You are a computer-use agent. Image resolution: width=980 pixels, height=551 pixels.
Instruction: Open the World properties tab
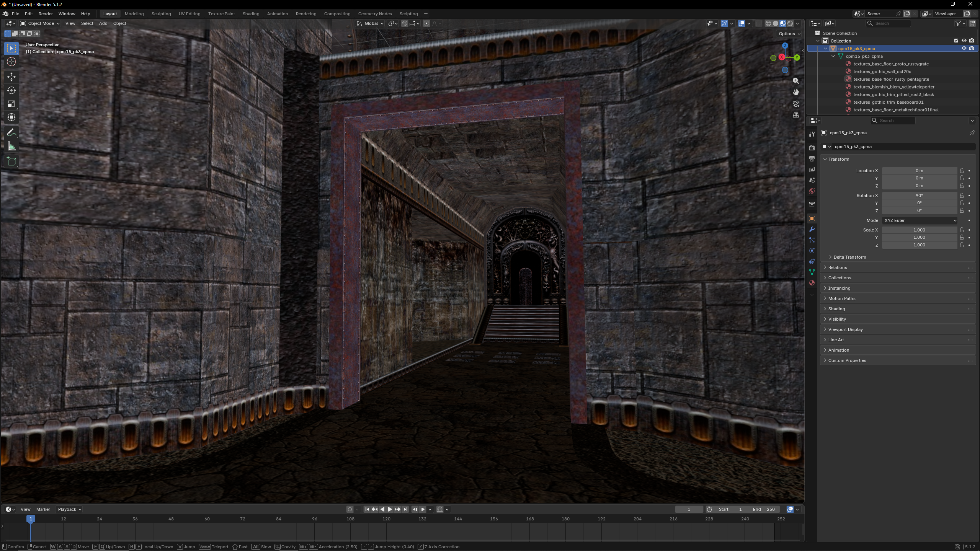(812, 191)
